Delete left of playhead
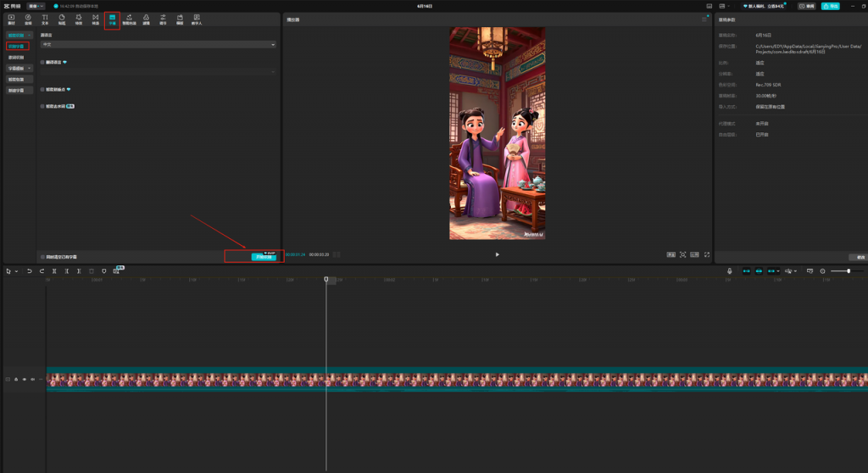This screenshot has height=473, width=868. coord(66,271)
